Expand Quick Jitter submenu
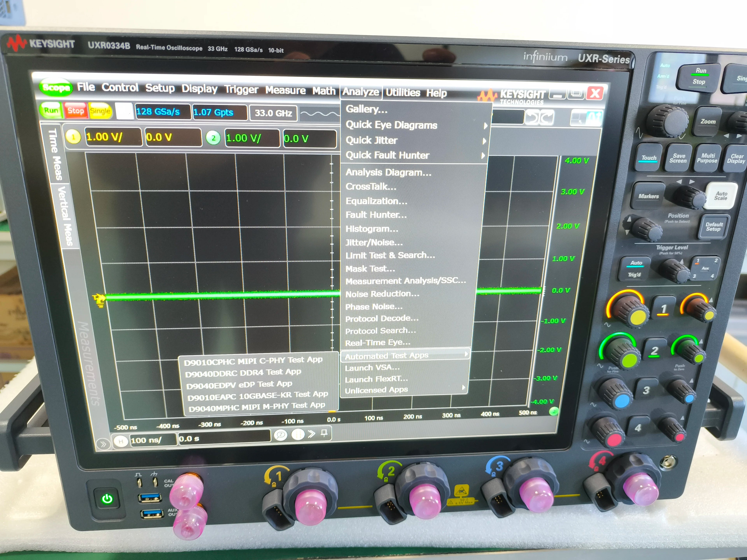Image resolution: width=747 pixels, height=560 pixels. click(416, 140)
